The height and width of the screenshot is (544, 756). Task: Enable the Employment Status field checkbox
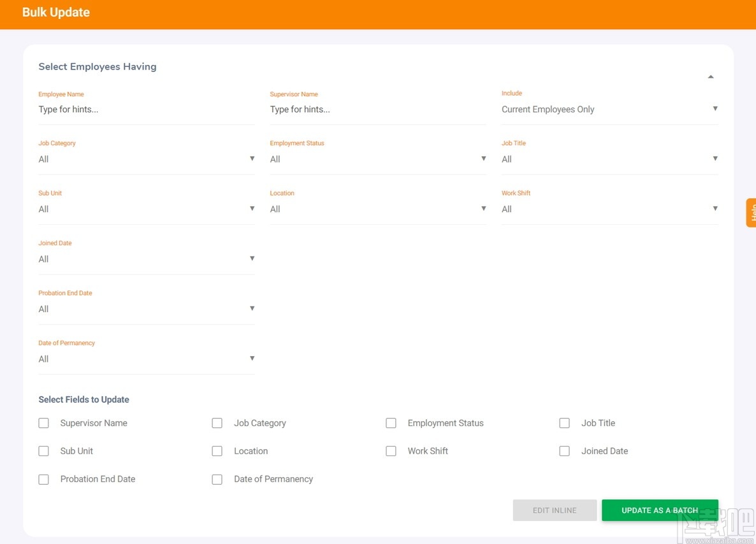coord(391,423)
